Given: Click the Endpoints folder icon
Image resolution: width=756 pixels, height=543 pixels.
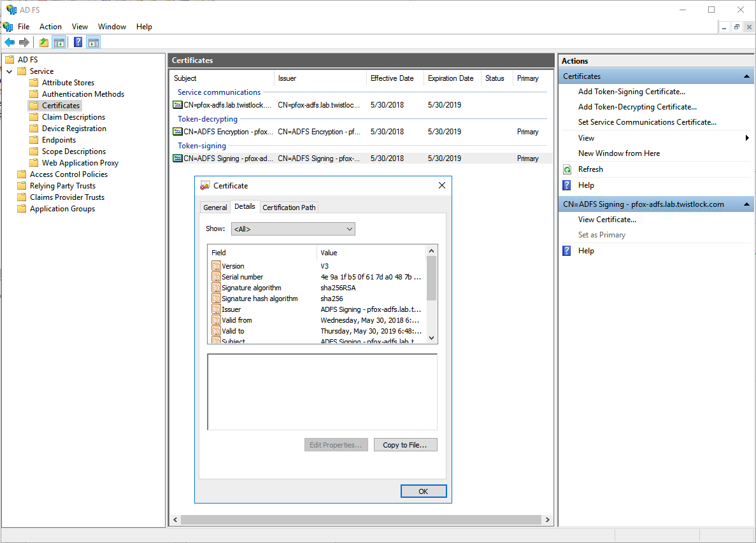Looking at the screenshot, I should click(x=34, y=139).
